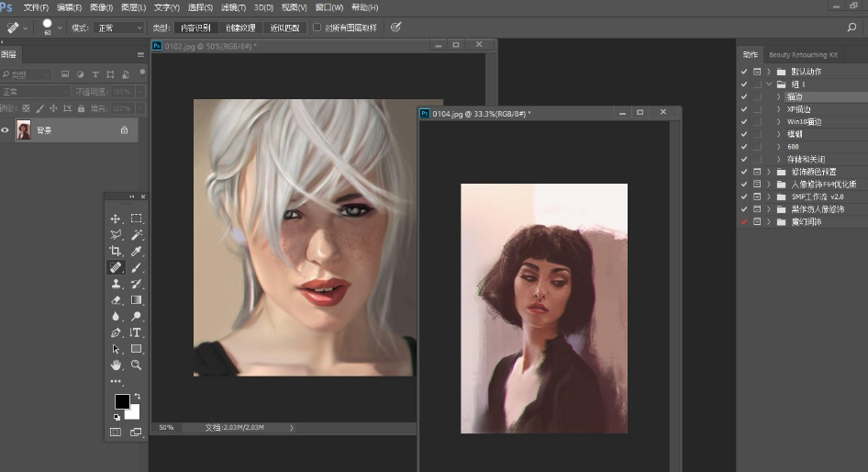
Task: Click the 创建纹理 type button
Action: click(x=240, y=28)
